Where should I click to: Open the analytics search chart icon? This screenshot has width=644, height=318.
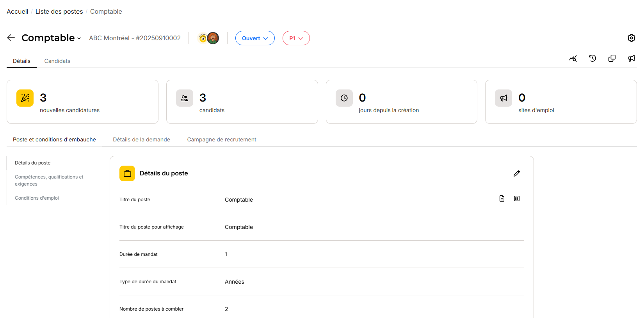pos(573,58)
